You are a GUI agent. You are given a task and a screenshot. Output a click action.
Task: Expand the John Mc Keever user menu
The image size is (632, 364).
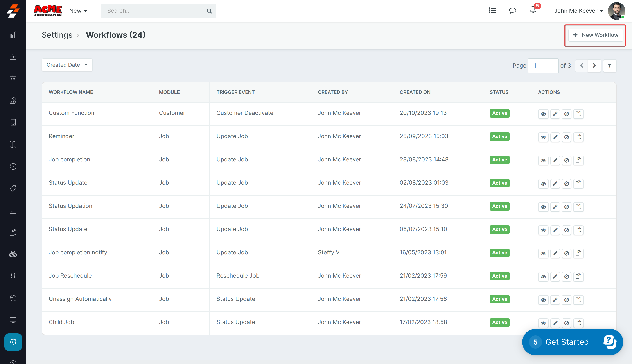tap(578, 11)
